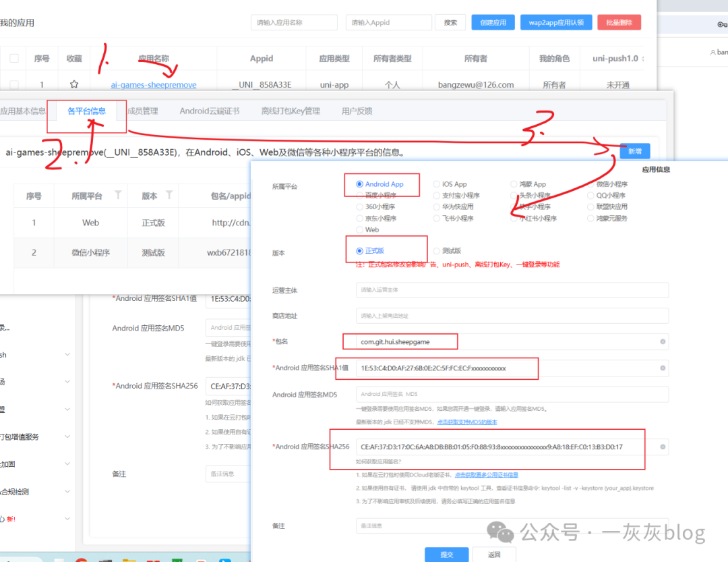Select the iOS App platform radio button
728x562 pixels.
point(437,184)
